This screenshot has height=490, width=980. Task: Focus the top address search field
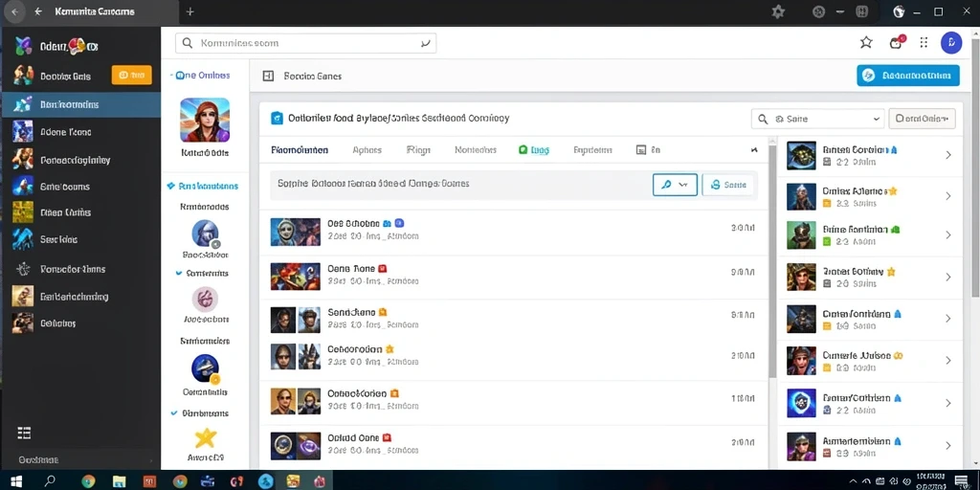point(305,43)
